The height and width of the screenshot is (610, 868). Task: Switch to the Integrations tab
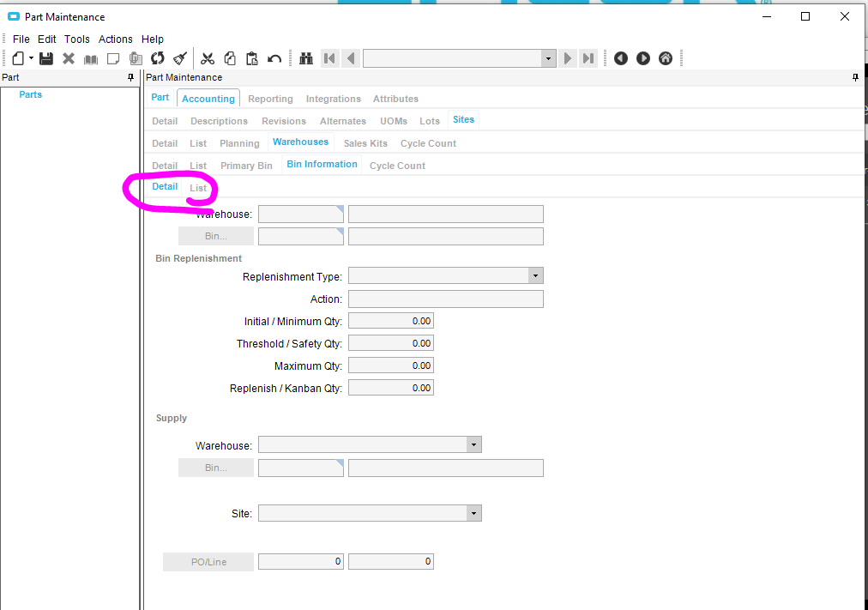pos(334,99)
